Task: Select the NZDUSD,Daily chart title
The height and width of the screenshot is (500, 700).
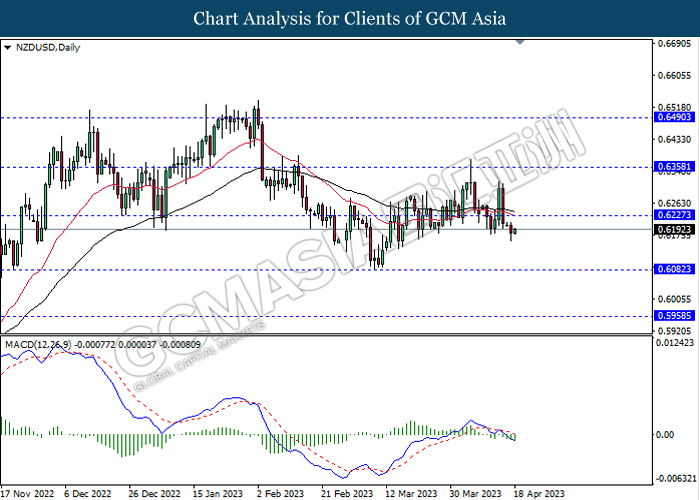Action: (48, 47)
